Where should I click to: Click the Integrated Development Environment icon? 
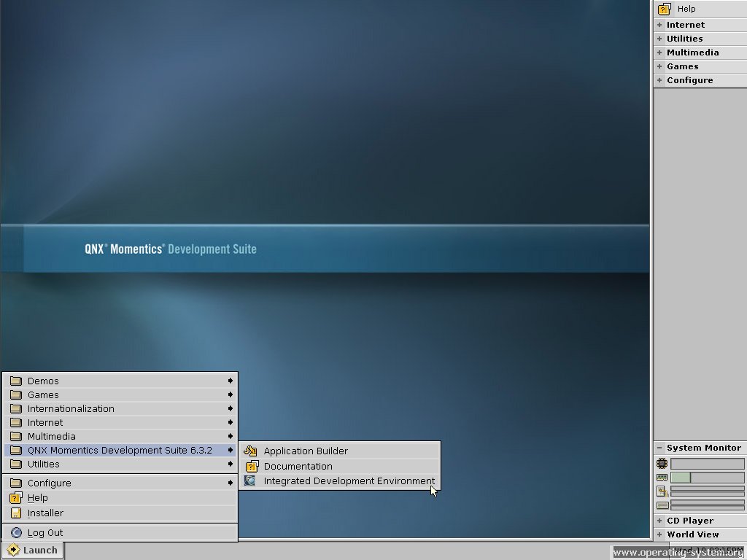pos(249,481)
